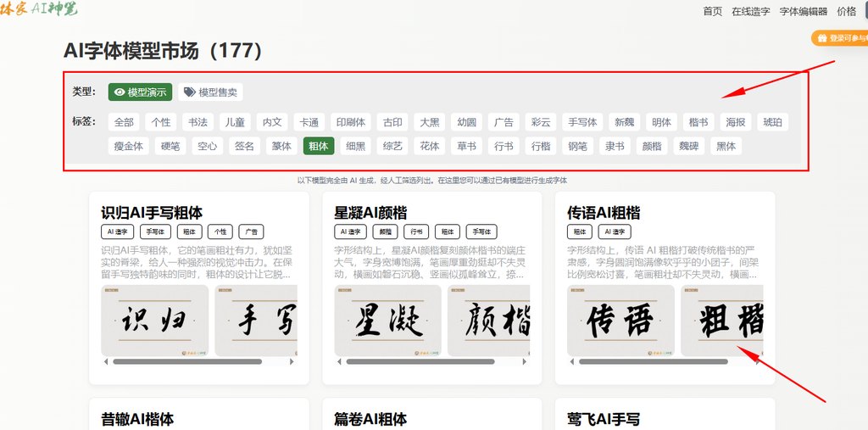
Task: Open the 莺飞AI手写 model title
Action: click(604, 419)
